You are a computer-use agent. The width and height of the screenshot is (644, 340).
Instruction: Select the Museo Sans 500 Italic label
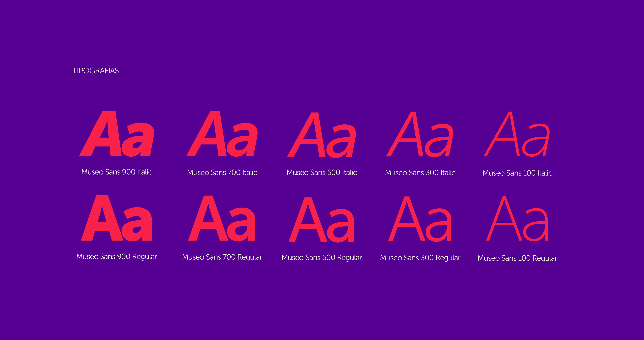click(x=322, y=172)
